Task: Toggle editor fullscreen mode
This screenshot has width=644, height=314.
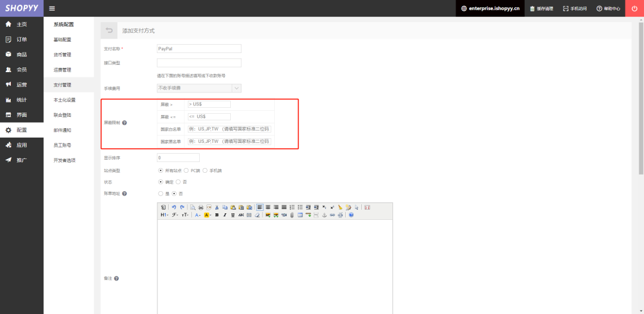Action: pyautogui.click(x=367, y=207)
